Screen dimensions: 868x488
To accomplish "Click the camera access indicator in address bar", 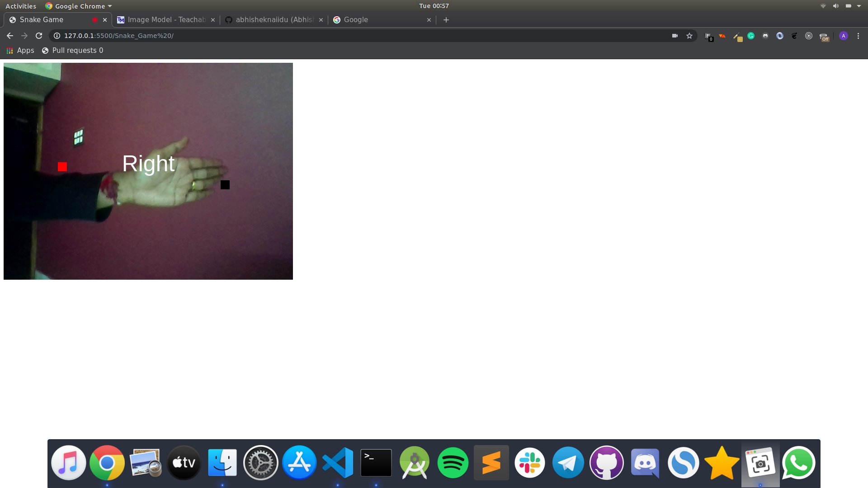I will pos(675,36).
